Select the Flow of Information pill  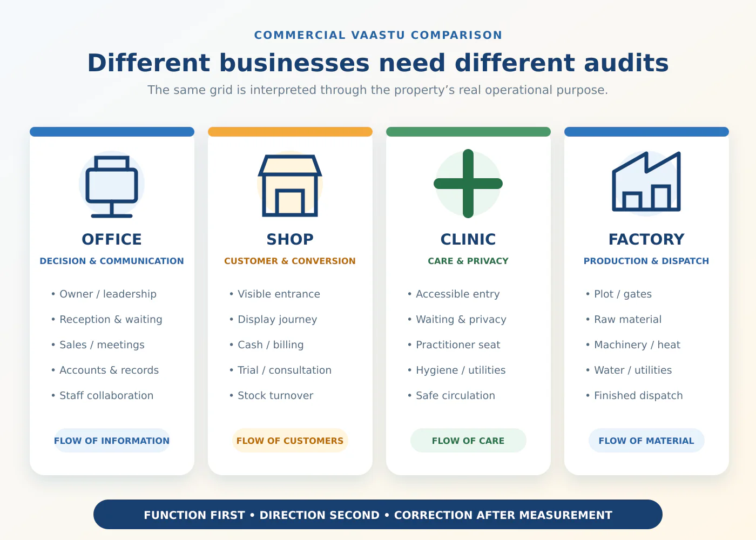[112, 441]
